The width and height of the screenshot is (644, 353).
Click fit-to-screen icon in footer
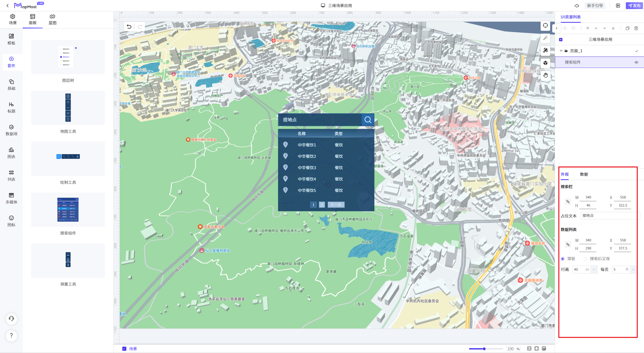pos(537,349)
